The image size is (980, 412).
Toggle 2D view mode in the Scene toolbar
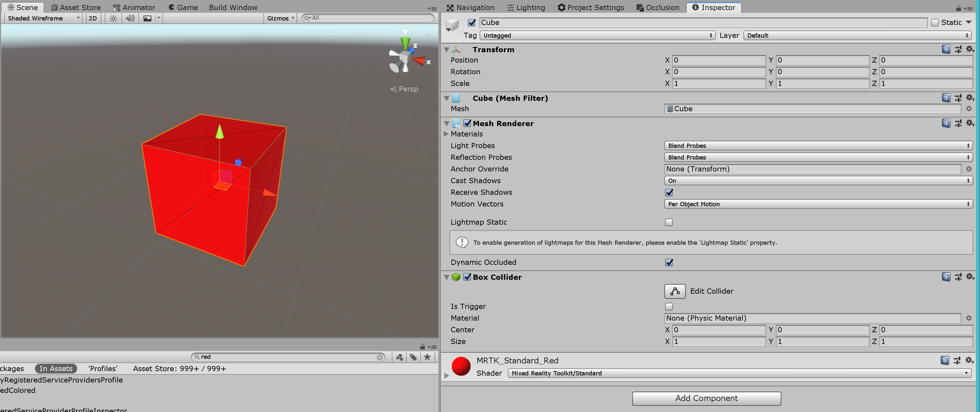click(92, 18)
